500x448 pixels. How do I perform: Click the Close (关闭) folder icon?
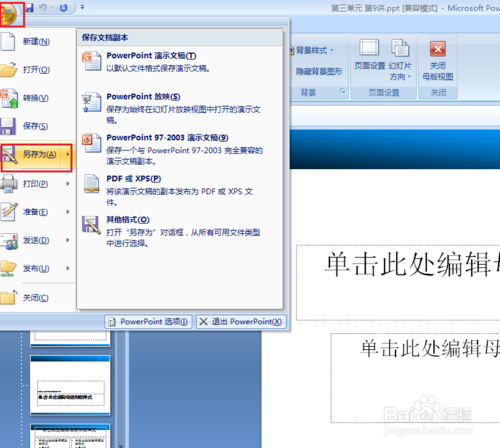point(9,297)
